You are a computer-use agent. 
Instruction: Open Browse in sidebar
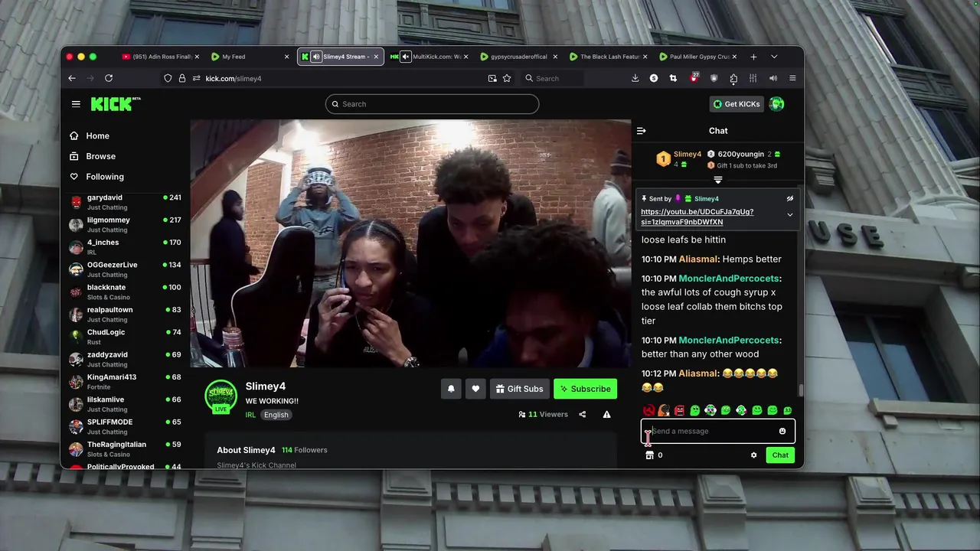click(x=101, y=156)
